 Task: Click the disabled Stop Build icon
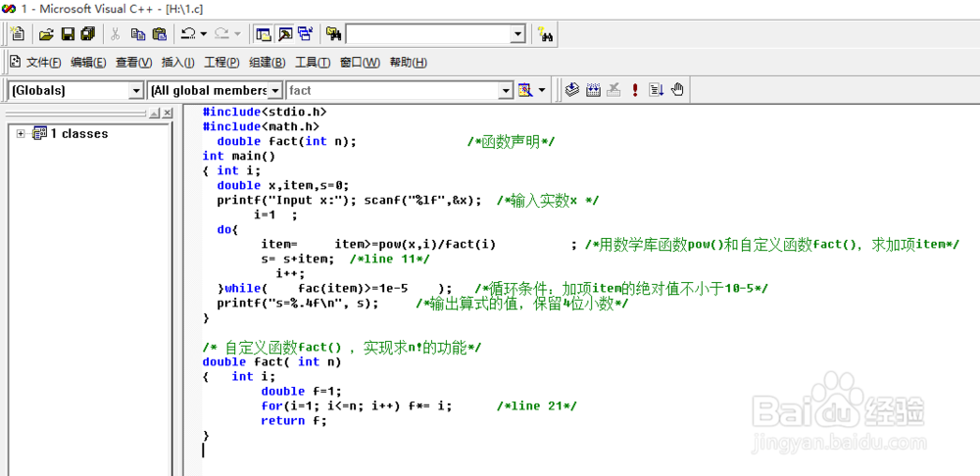coord(613,90)
